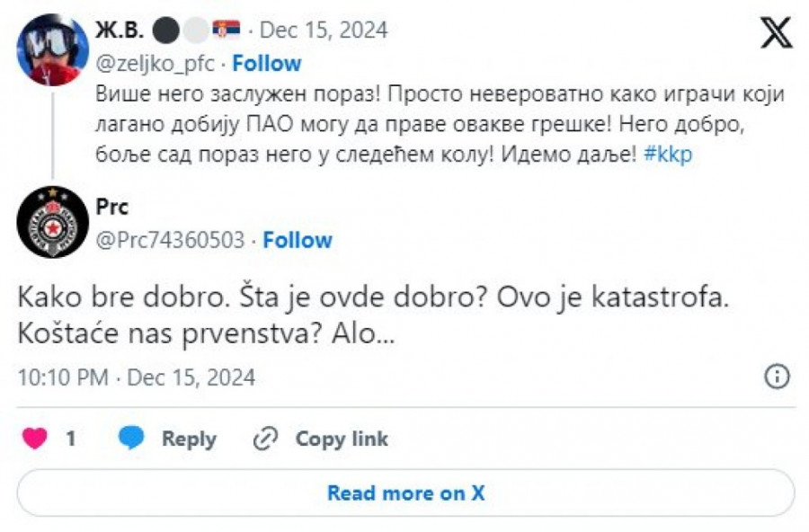Image resolution: width=809 pixels, height=532 pixels.
Task: Click the copy link chain icon
Action: (266, 439)
